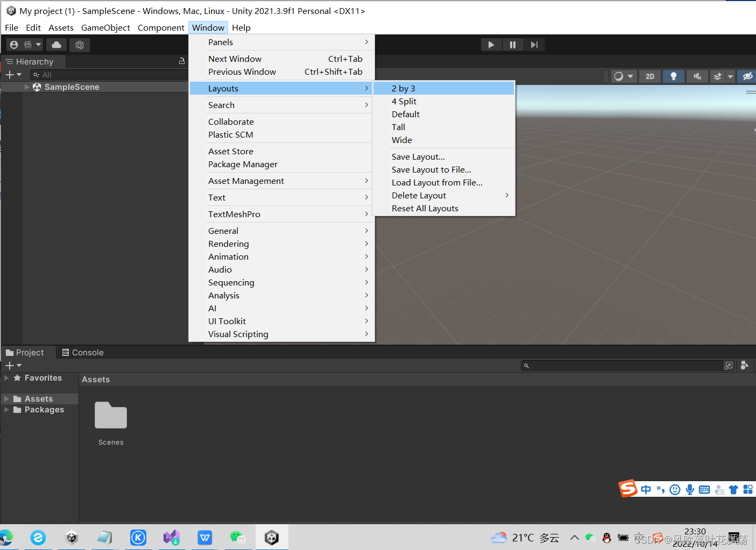Click Sogou input method logo icon
Screen dimensions: 756x550
tap(628, 488)
